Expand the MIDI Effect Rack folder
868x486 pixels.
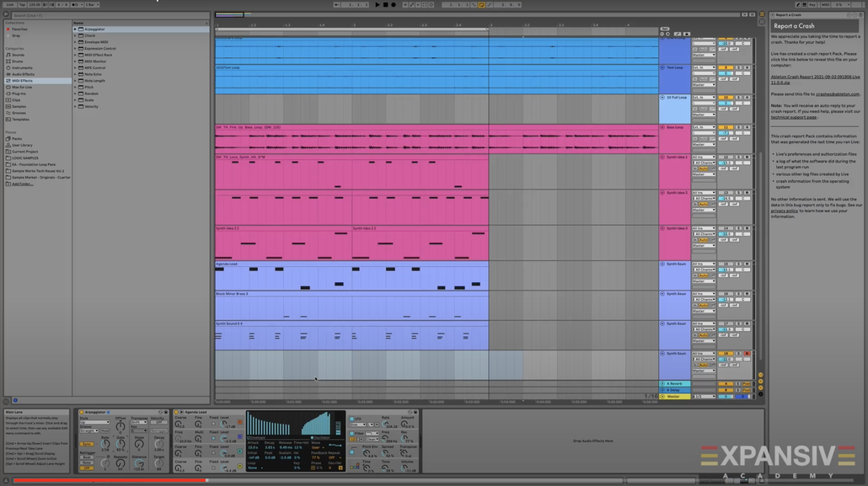(75, 55)
